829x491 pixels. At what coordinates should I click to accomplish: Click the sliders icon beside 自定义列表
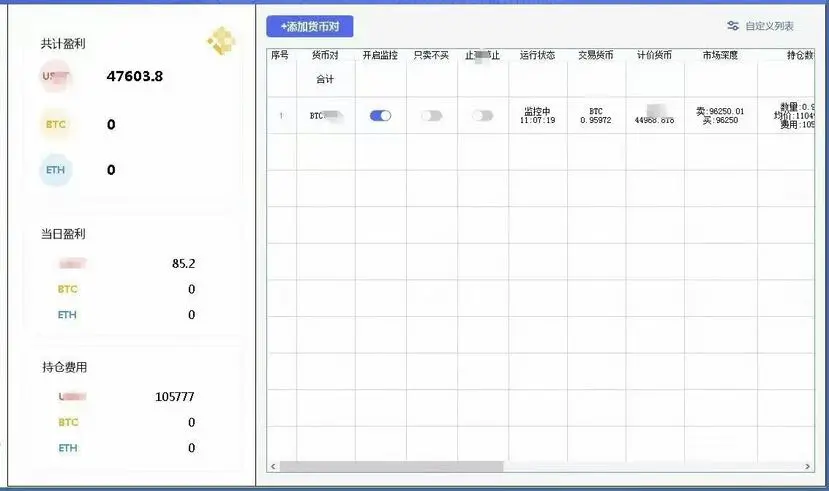(733, 25)
